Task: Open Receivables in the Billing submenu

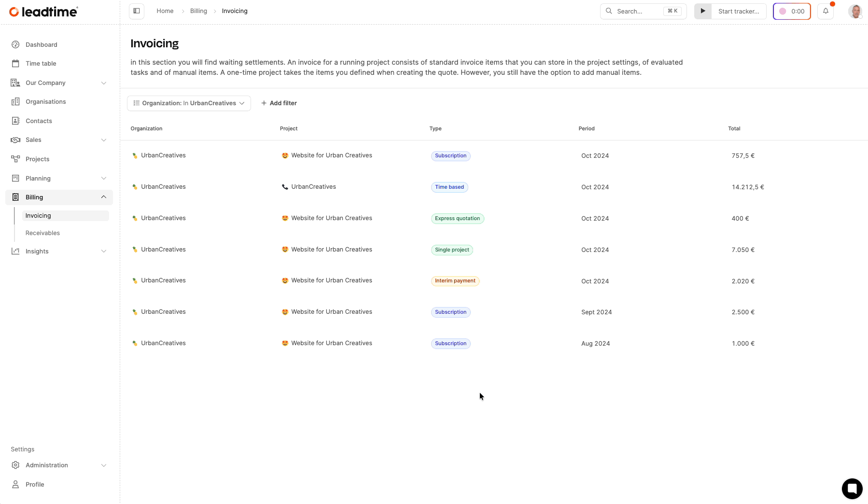Action: [42, 233]
